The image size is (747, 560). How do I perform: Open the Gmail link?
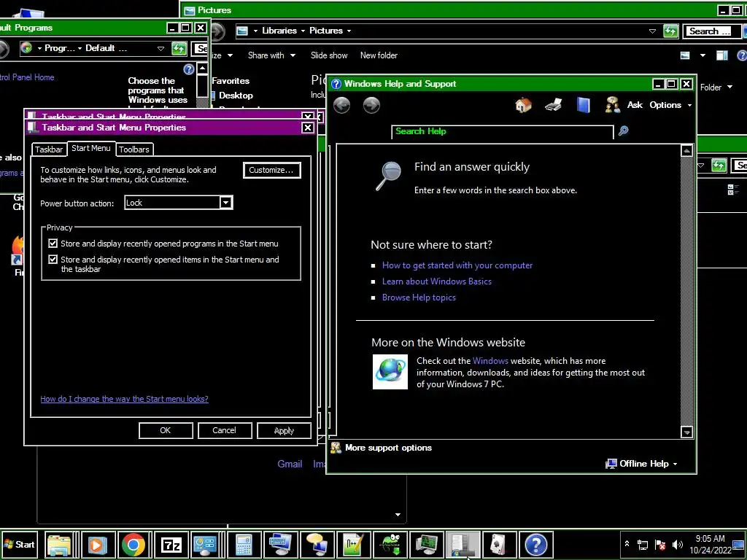click(x=290, y=464)
